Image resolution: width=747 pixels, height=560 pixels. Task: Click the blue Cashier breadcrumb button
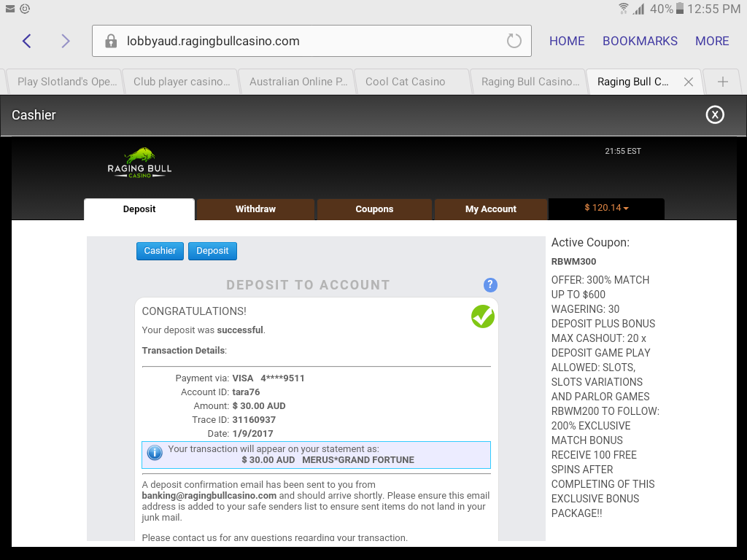160,251
